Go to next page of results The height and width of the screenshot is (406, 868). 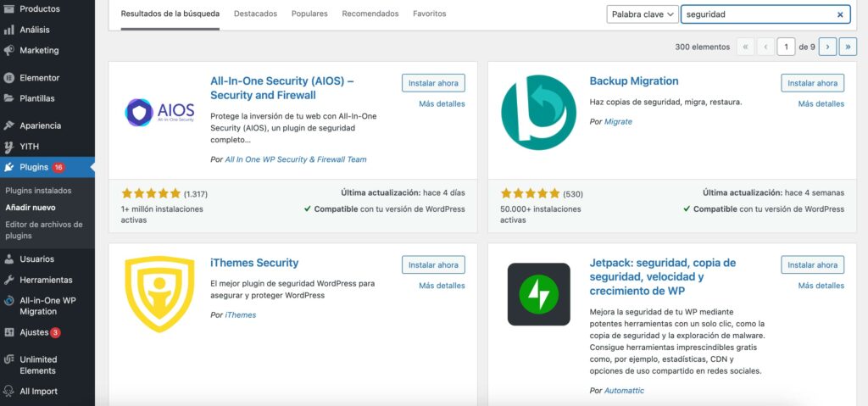pyautogui.click(x=827, y=47)
